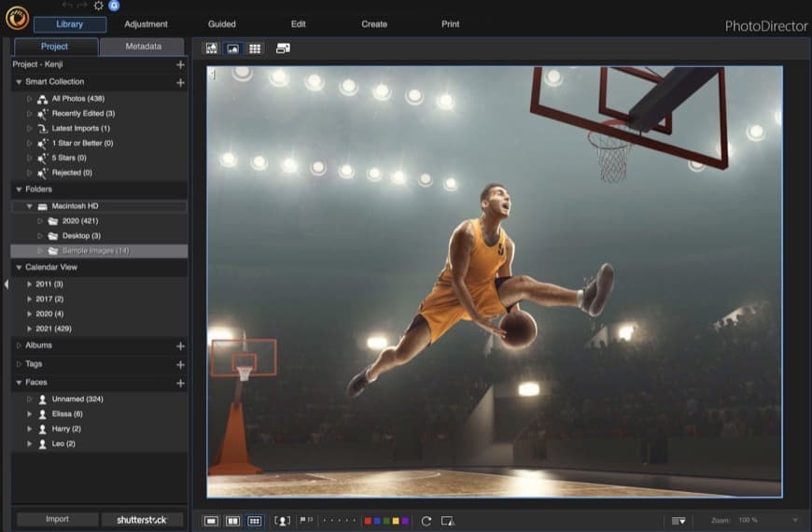Switch to the Metadata panel tab

click(x=143, y=47)
